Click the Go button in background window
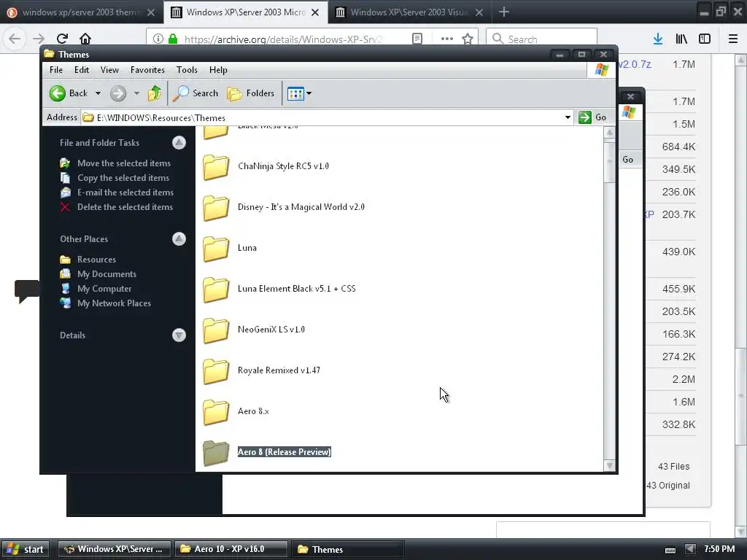The width and height of the screenshot is (747, 560). tap(627, 160)
